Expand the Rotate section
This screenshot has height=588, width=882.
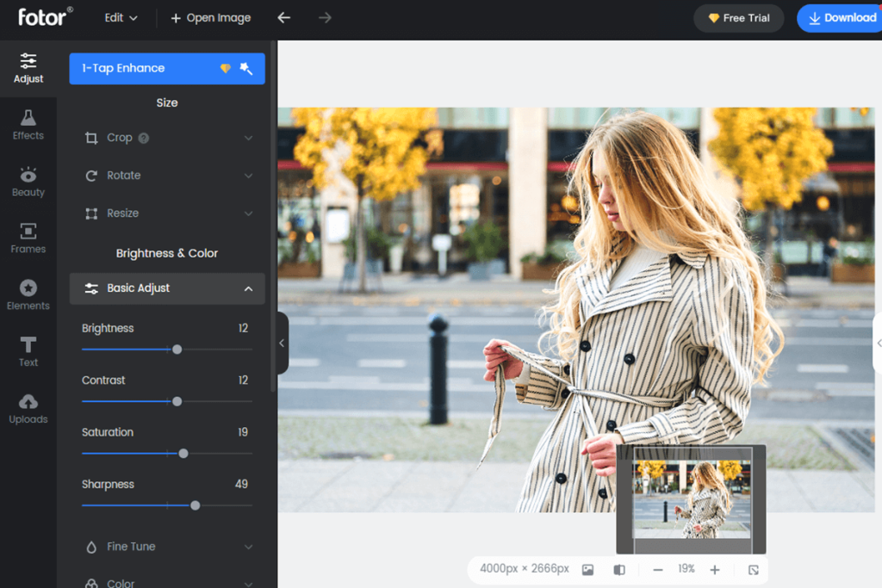(x=166, y=175)
